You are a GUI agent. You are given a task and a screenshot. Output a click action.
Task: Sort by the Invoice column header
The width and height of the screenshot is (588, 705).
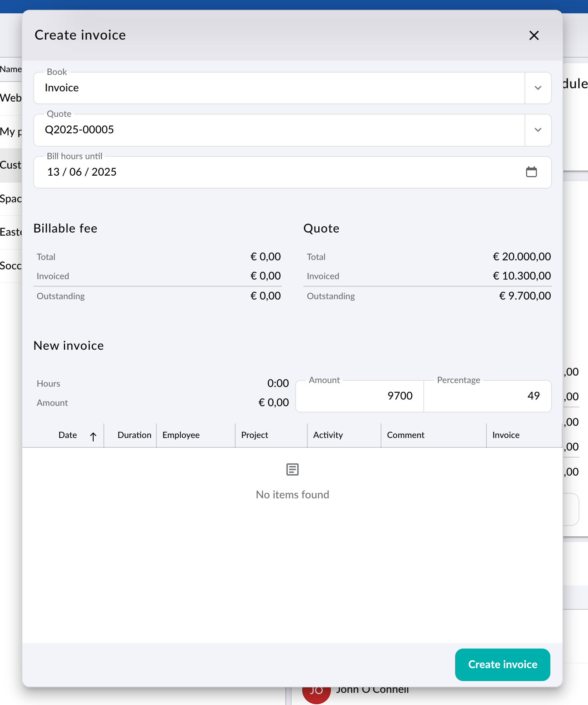[506, 435]
